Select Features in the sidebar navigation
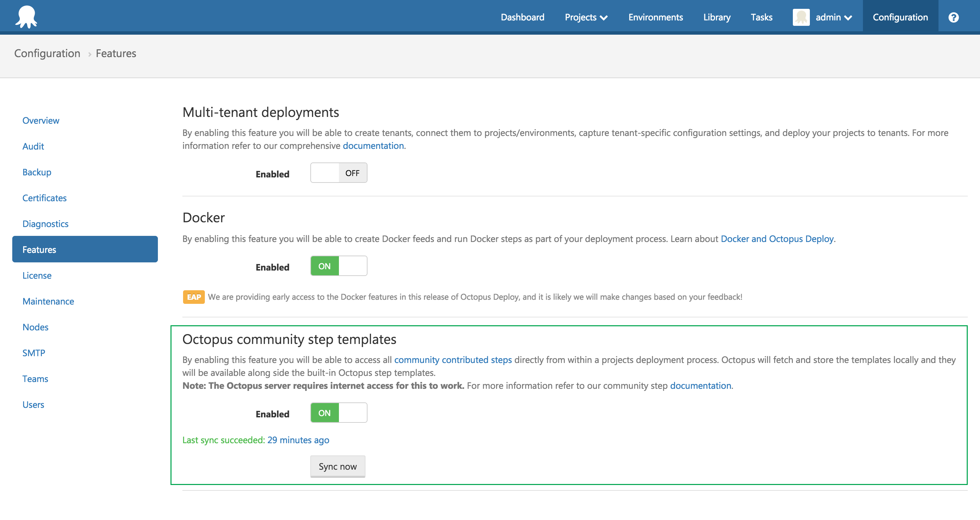Screen dimensions: 980x520 (x=39, y=249)
